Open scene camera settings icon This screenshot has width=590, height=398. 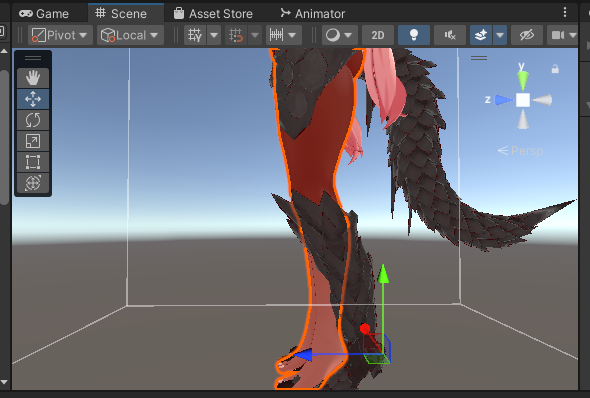(x=557, y=35)
